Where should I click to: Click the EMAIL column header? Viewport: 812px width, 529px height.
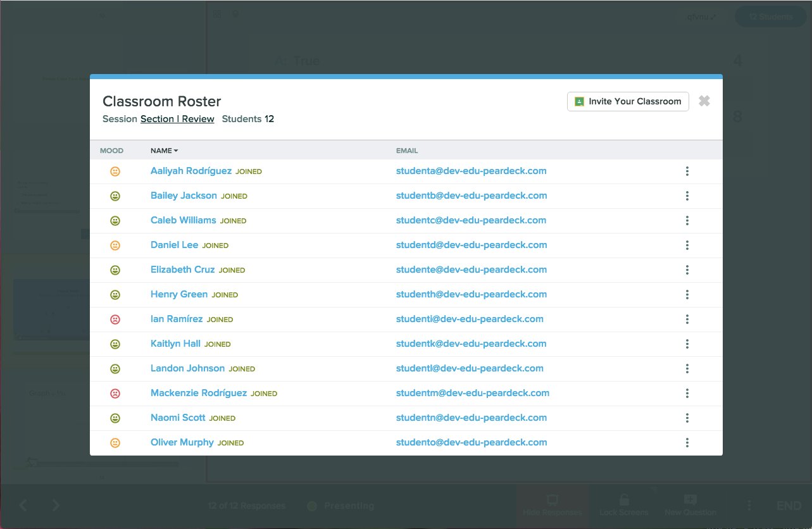tap(407, 151)
